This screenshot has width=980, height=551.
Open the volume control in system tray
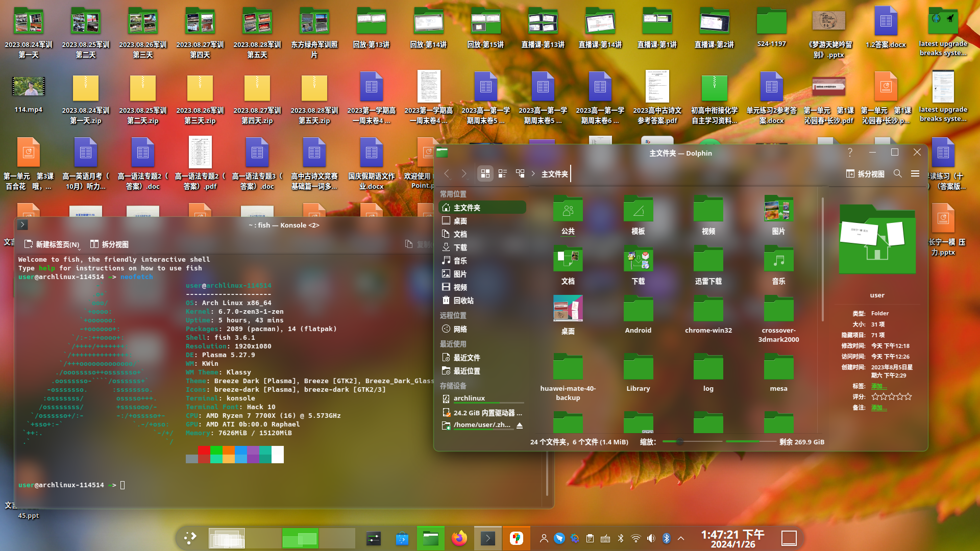651,538
